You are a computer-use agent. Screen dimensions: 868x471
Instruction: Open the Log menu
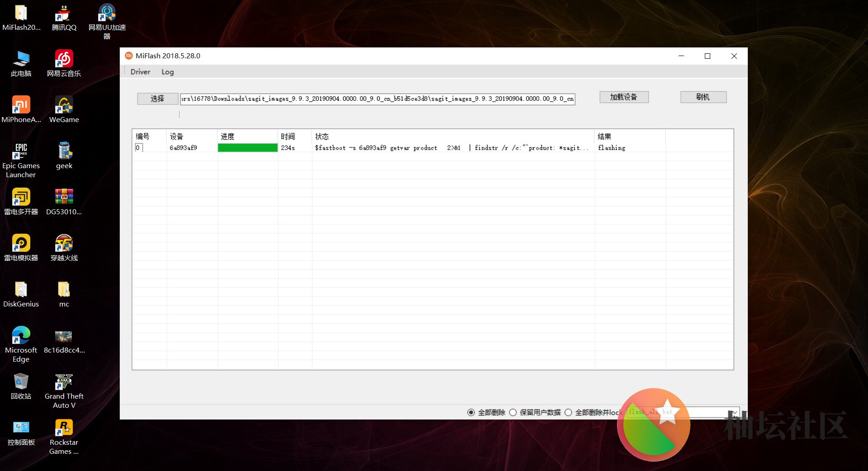pyautogui.click(x=167, y=72)
